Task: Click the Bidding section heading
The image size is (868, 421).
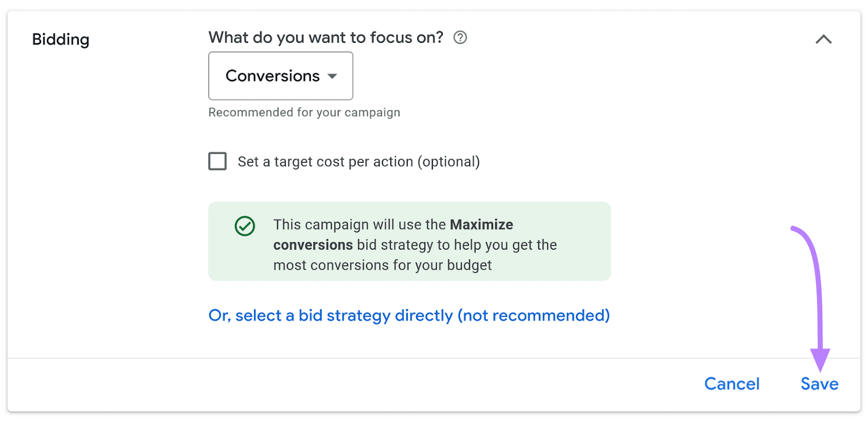Action: pyautogui.click(x=60, y=39)
